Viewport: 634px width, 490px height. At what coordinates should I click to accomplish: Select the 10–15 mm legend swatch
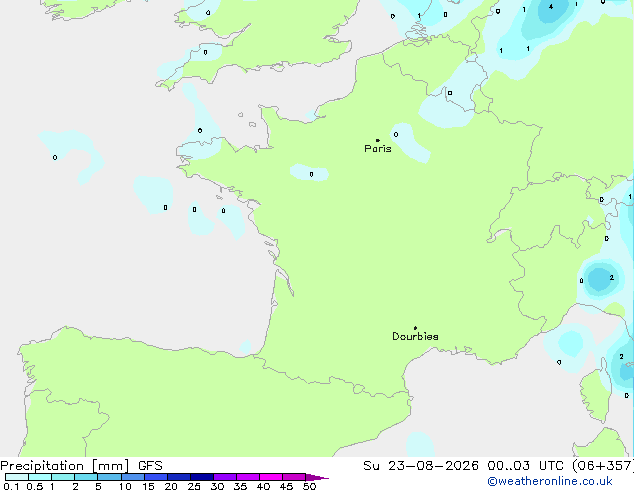132,477
